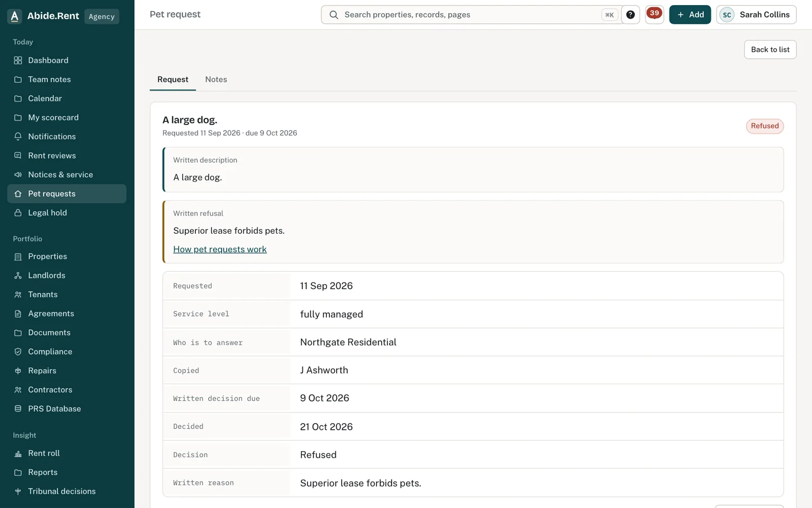Click the Tenants people icon

click(18, 295)
